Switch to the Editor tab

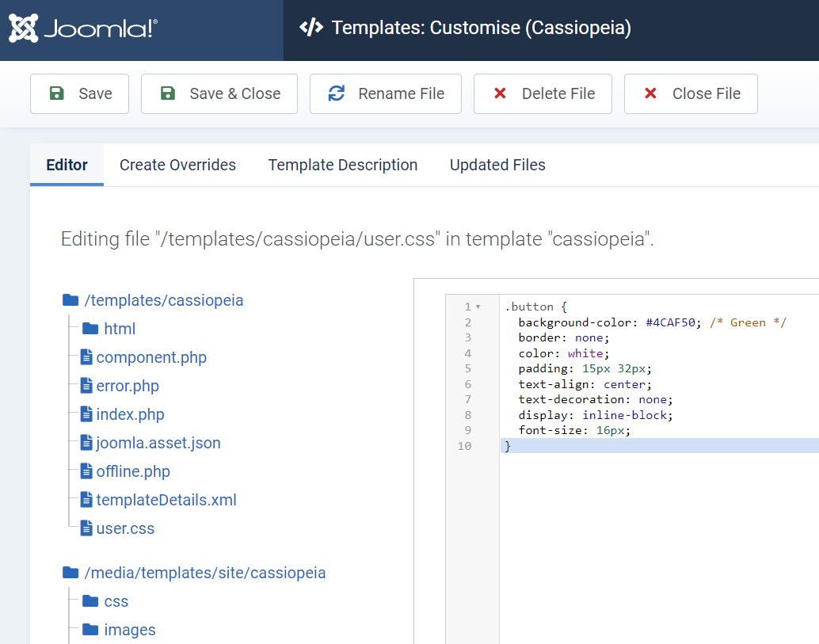click(67, 165)
